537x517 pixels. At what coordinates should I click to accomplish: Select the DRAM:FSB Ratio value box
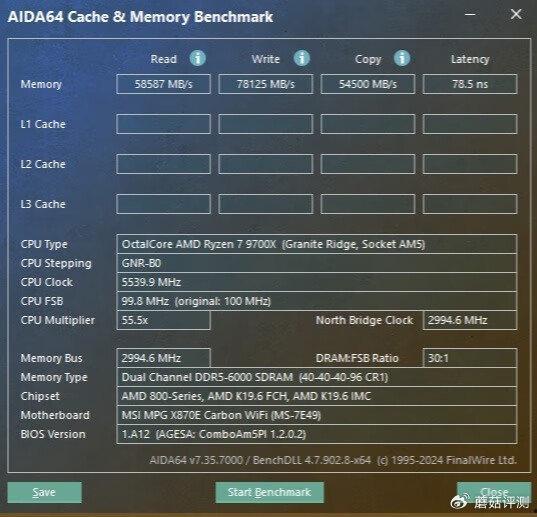point(470,358)
